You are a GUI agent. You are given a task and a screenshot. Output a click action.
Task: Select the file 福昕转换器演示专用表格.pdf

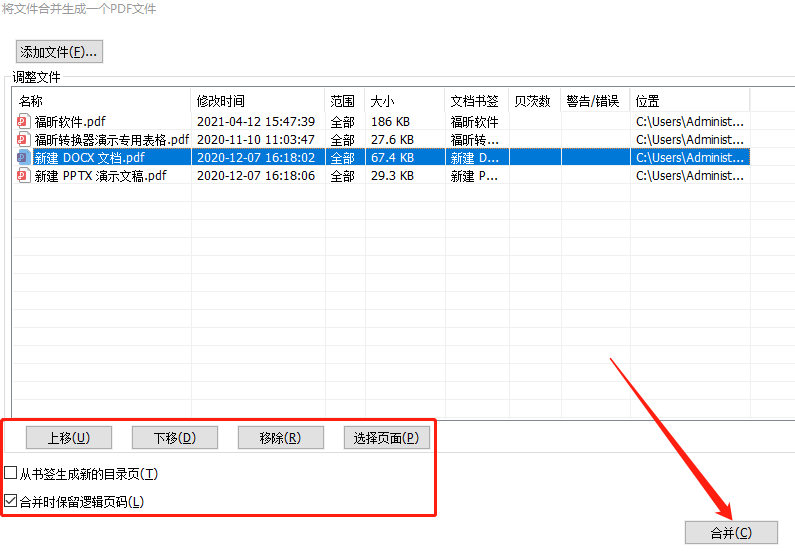click(x=112, y=139)
